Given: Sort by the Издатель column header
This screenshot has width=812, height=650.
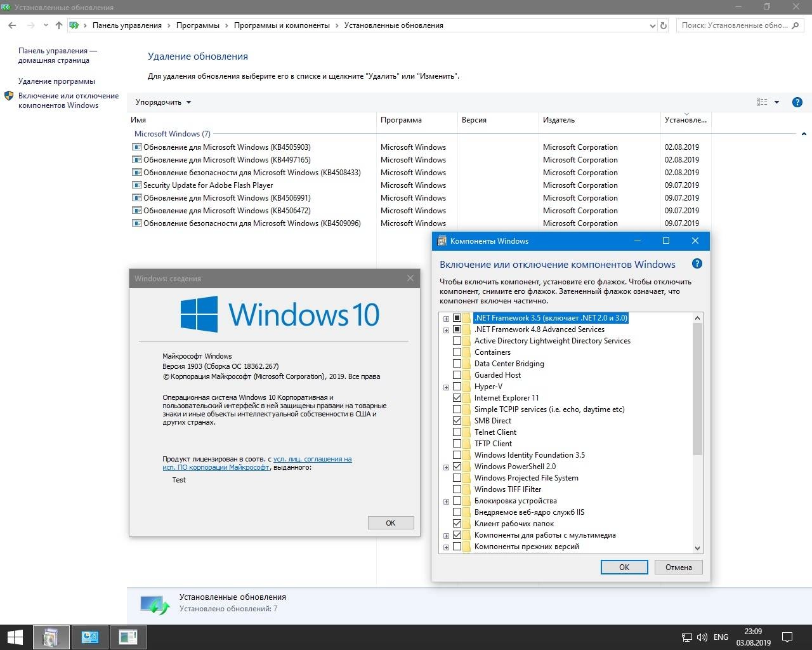Looking at the screenshot, I should (599, 120).
